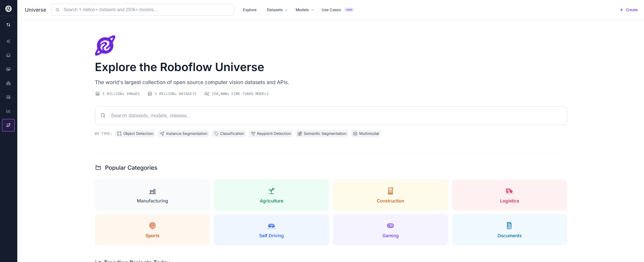Open the Logistics category label
The image size is (644, 262).
point(509,201)
